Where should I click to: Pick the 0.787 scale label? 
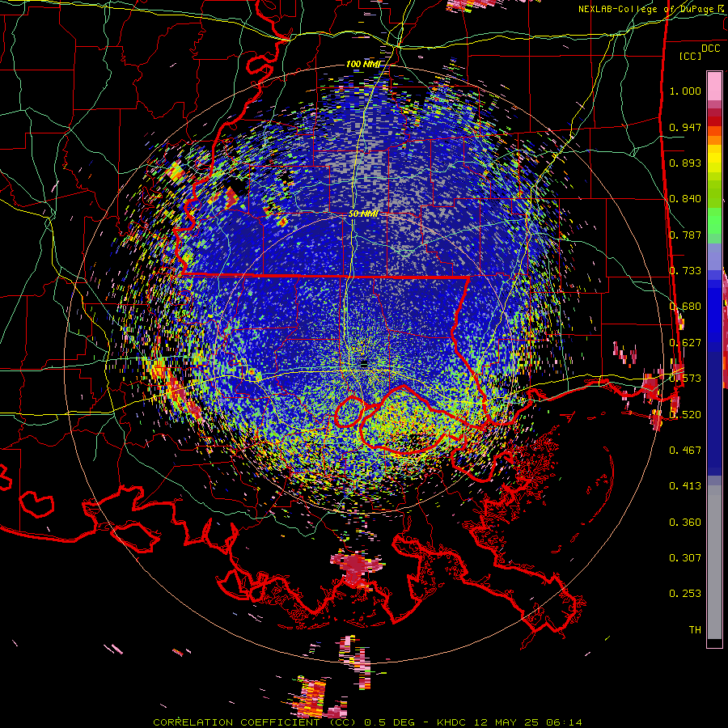(685, 235)
